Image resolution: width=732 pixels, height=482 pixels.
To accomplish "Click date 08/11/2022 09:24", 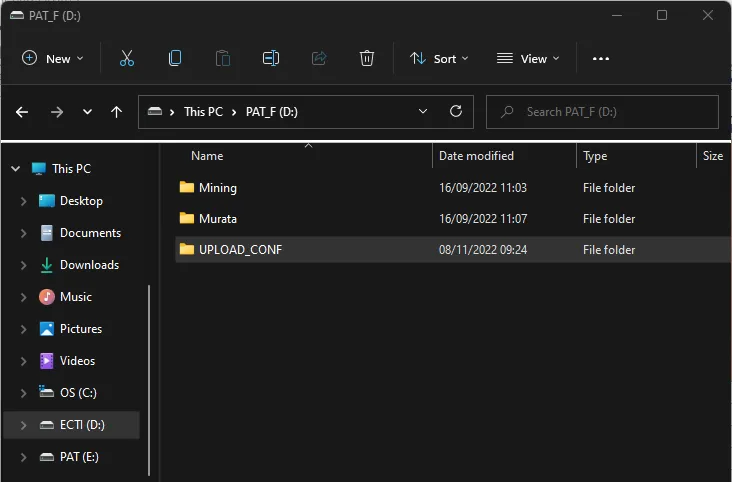I will (x=483, y=249).
